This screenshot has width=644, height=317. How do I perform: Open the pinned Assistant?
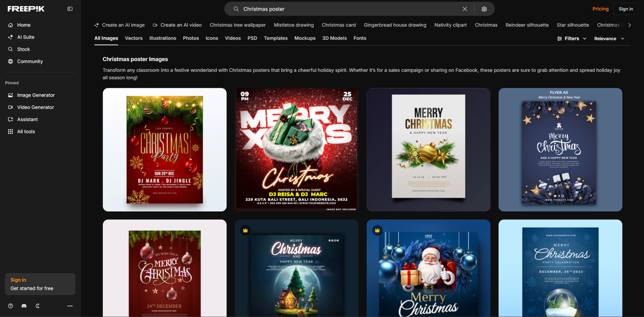[x=27, y=119]
